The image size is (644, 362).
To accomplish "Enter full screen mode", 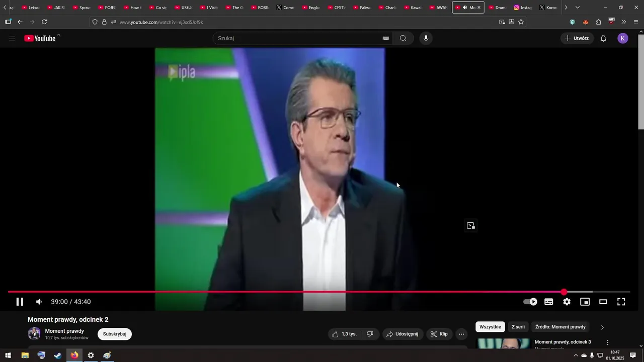I will coord(621,302).
